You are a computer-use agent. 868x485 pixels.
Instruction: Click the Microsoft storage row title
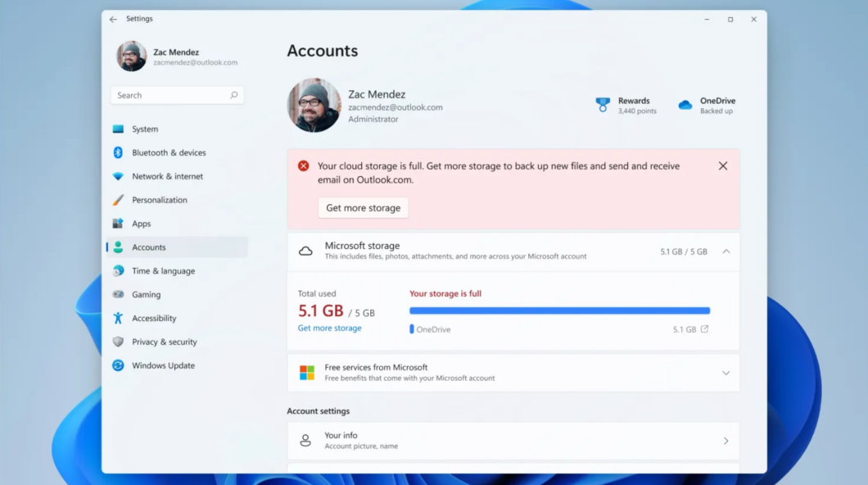362,245
